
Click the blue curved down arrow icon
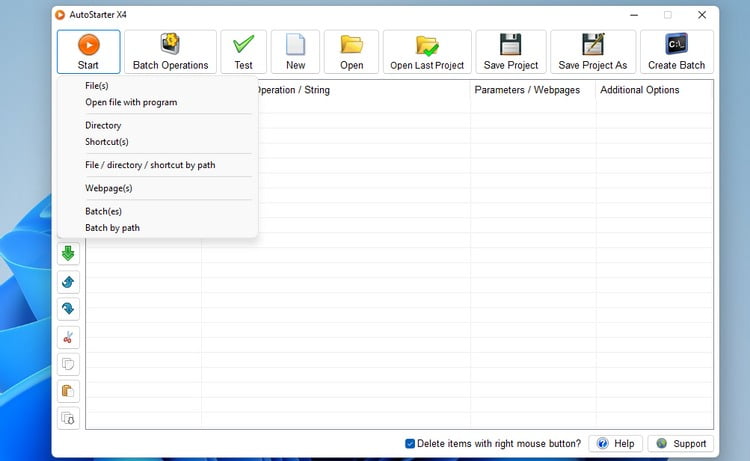pos(68,309)
